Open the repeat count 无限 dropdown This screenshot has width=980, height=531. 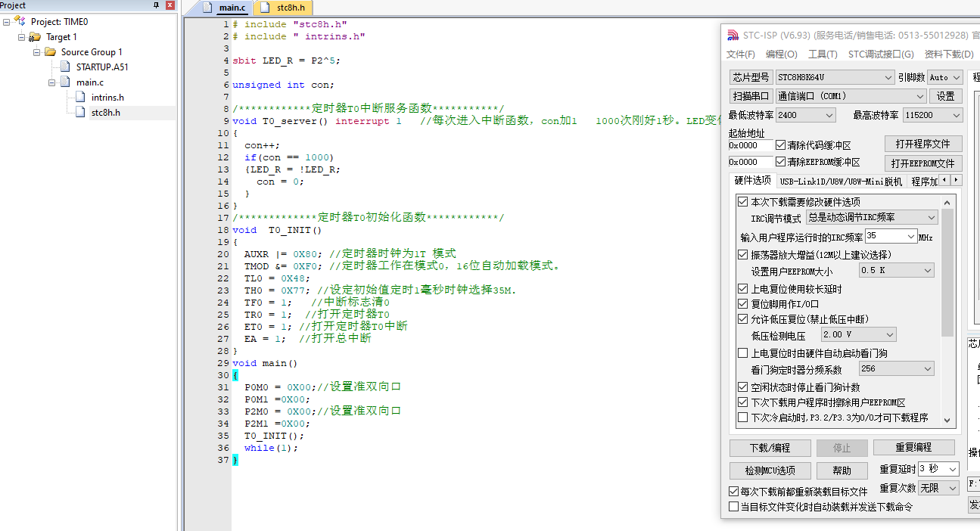pyautogui.click(x=938, y=488)
